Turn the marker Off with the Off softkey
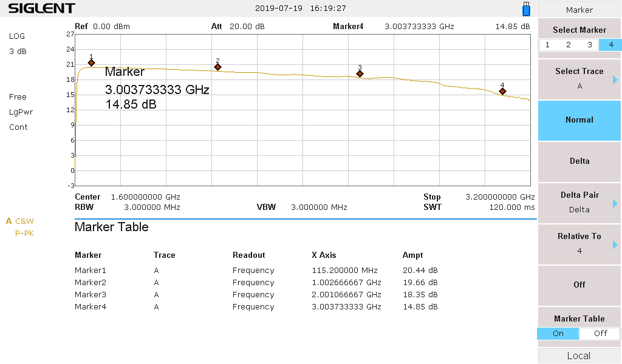622x364 pixels. (x=579, y=285)
